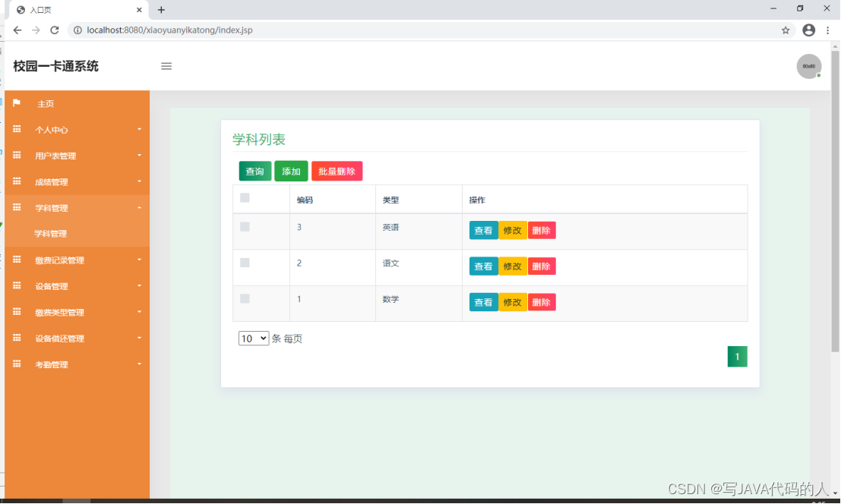Expand the 个人中心 menu arrow
Viewport: 841px width, 504px height.
[x=139, y=129]
